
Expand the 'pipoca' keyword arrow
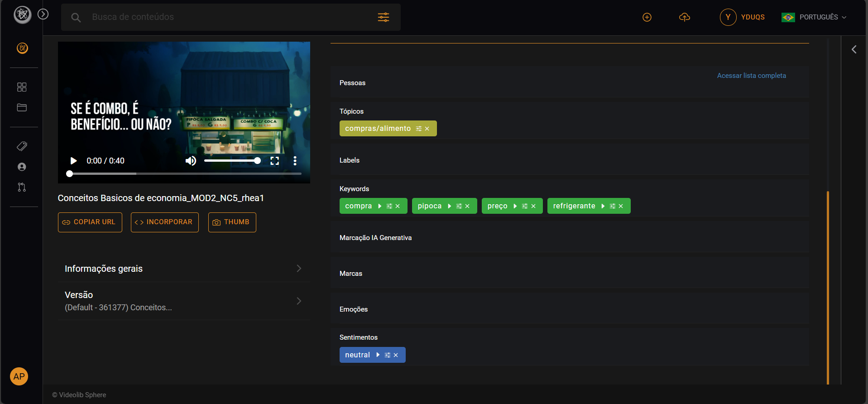[x=450, y=206]
